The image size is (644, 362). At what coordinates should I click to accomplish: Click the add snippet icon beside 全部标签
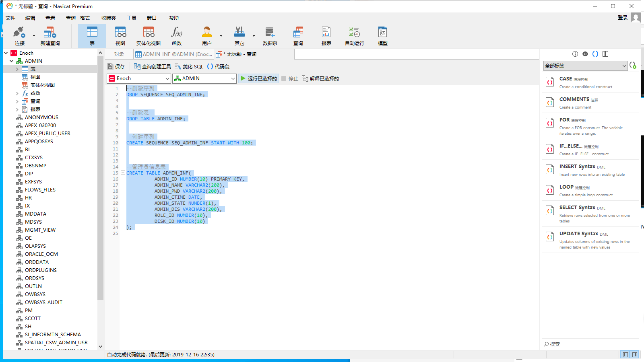coord(633,66)
